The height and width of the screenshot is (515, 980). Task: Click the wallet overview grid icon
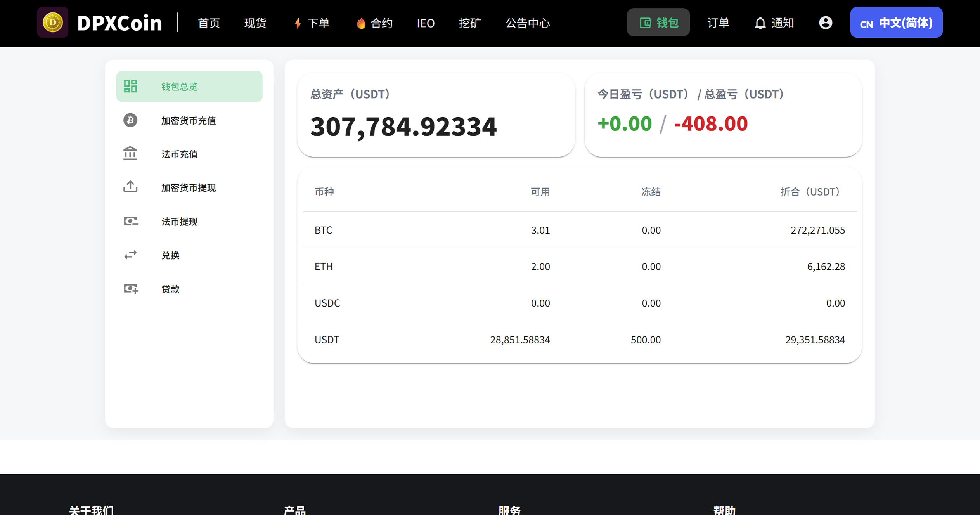coord(130,86)
